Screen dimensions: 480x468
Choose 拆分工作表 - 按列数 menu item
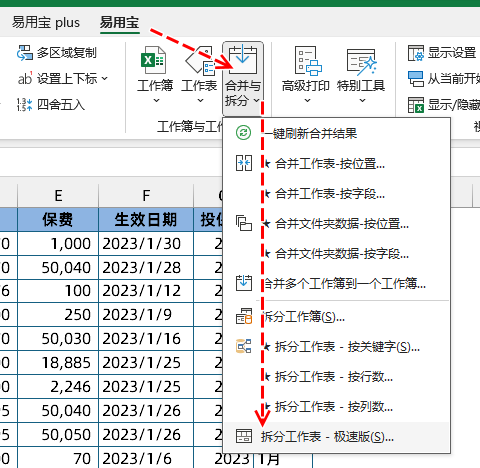pyautogui.click(x=337, y=407)
